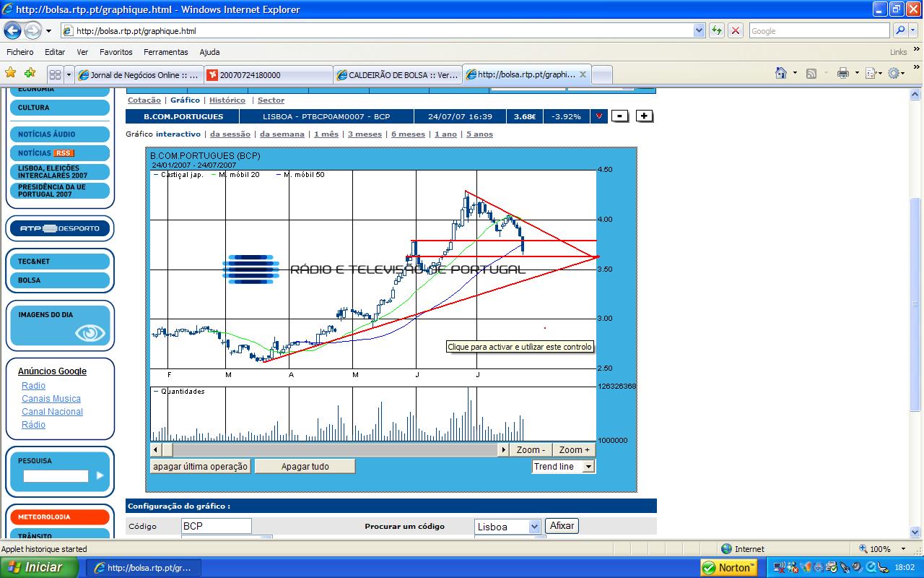Click the Pesquisa search text box
The height and width of the screenshot is (578, 924).
click(x=56, y=476)
